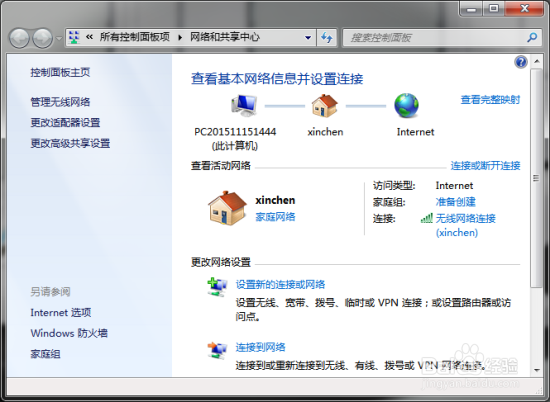Maximize the window
This screenshot has width=550, height=402.
[494, 9]
